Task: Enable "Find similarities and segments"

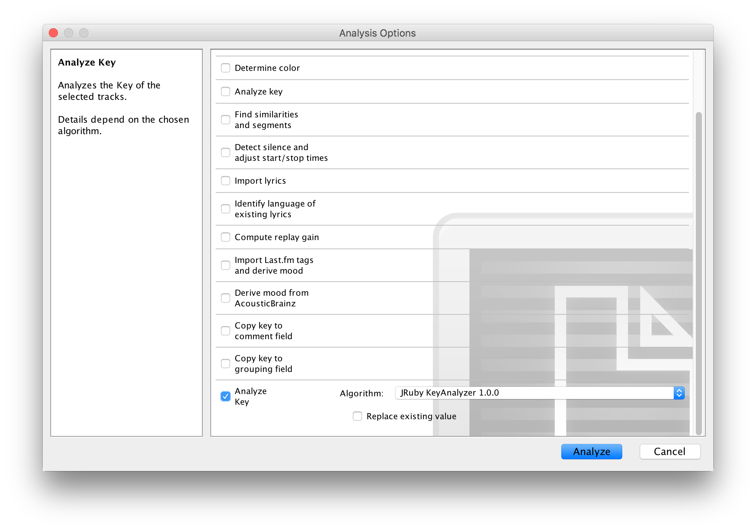Action: tap(225, 119)
